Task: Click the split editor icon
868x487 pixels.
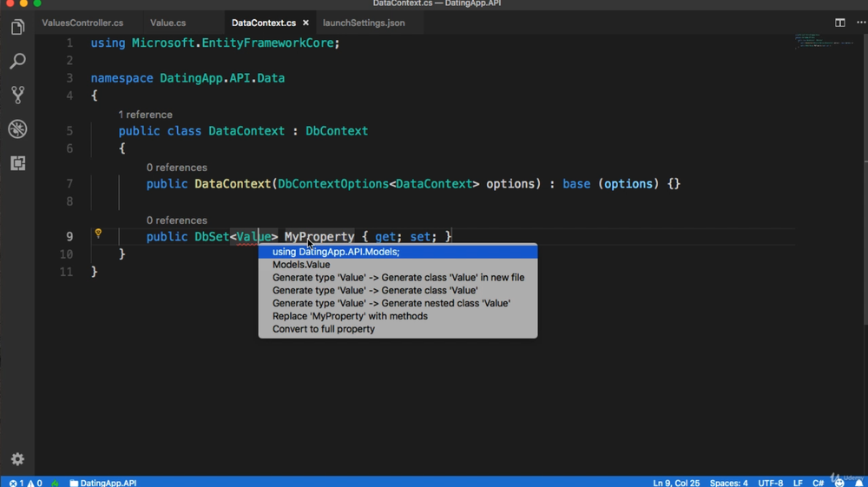Action: [x=839, y=23]
